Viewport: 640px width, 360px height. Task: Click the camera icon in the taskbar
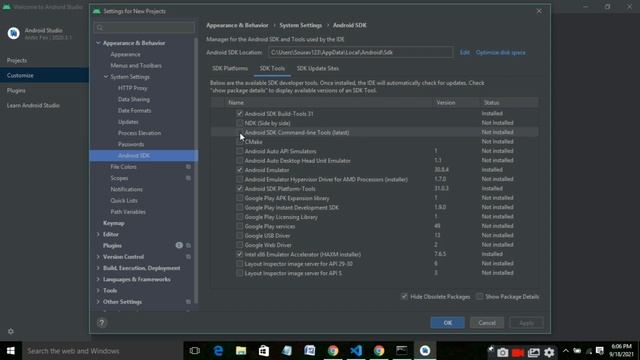tap(502, 352)
